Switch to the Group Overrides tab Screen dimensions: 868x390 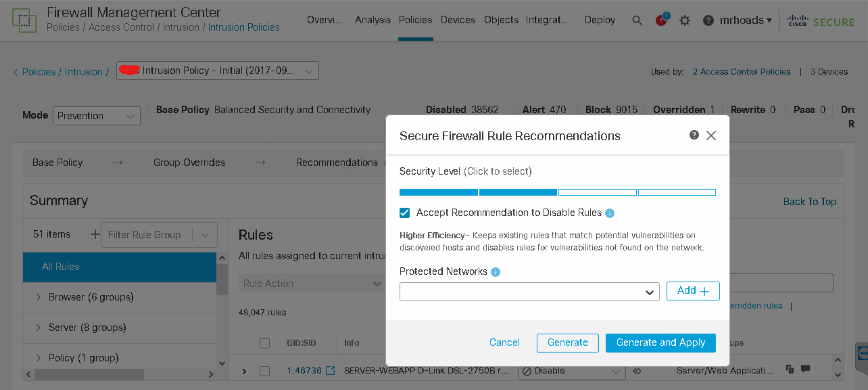coord(189,163)
